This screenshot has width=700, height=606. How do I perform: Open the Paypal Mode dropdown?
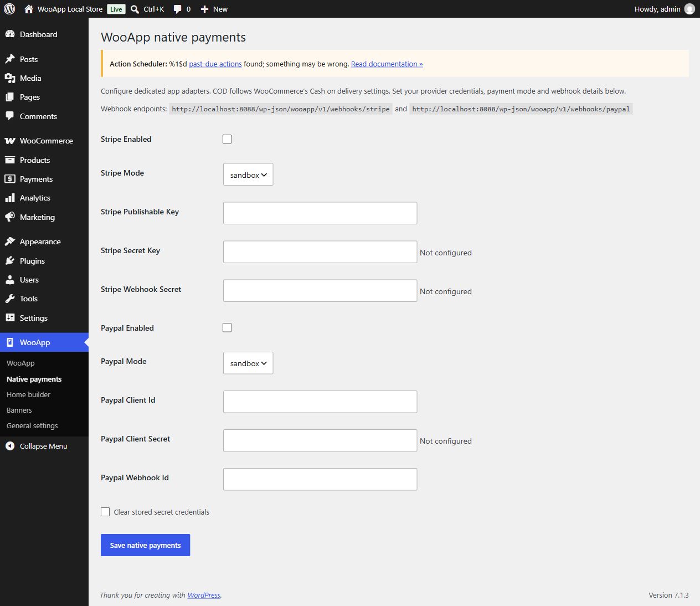[x=248, y=363]
